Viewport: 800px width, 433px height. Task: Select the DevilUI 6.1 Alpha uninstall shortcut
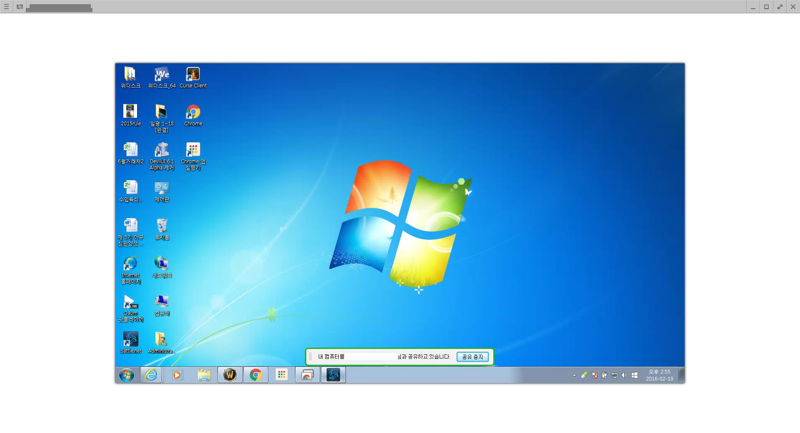[x=162, y=157]
